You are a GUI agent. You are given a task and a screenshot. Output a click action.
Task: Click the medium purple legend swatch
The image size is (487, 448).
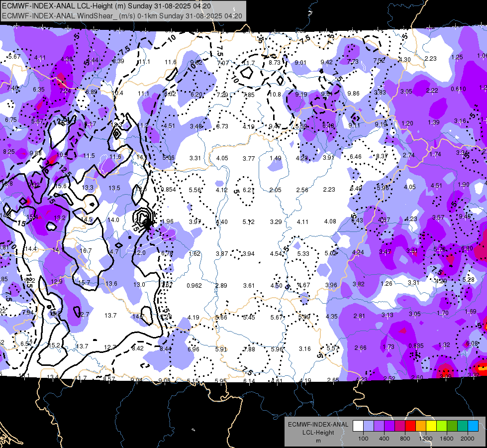(x=379, y=426)
